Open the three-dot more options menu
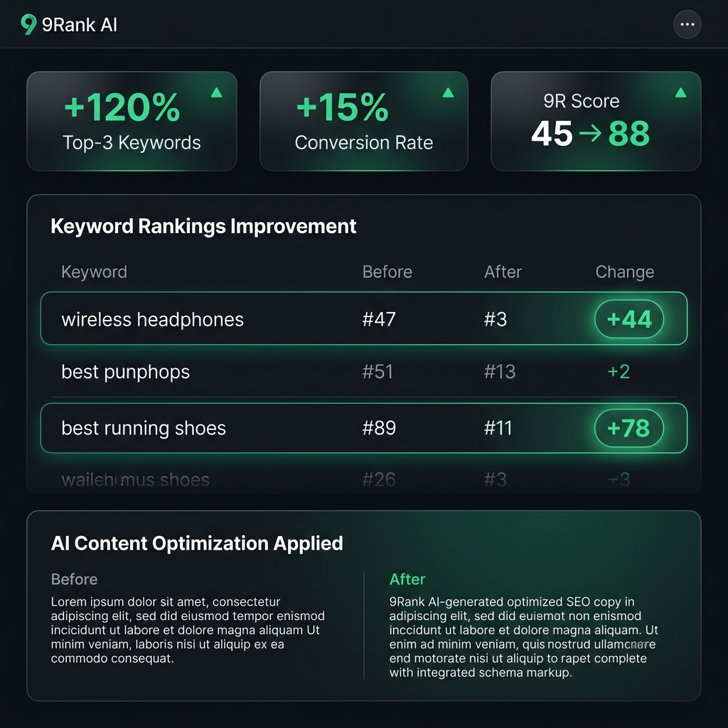This screenshot has height=728, width=728. [687, 25]
